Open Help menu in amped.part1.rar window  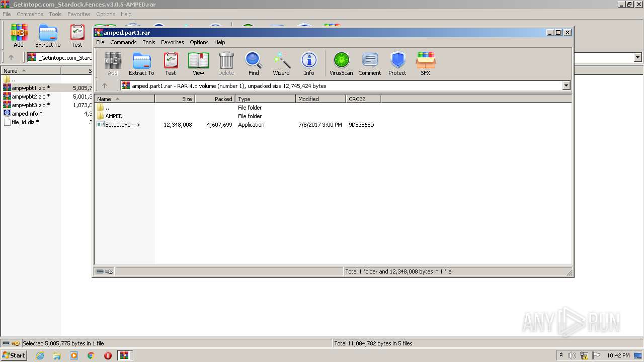point(219,42)
